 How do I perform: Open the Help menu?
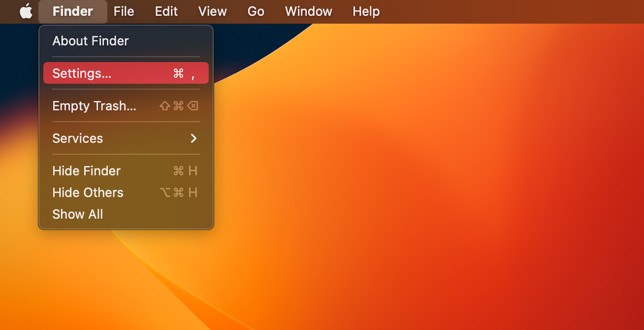[x=366, y=11]
